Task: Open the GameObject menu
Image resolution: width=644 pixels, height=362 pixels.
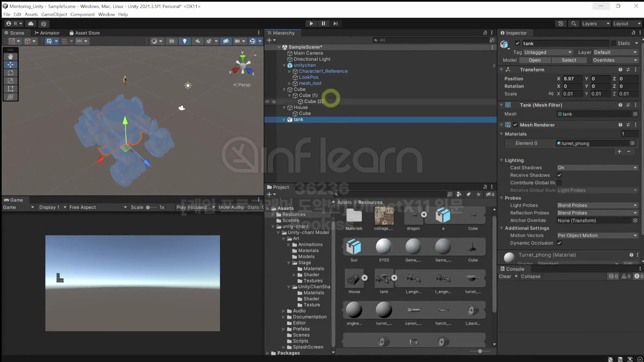Action: click(54, 14)
